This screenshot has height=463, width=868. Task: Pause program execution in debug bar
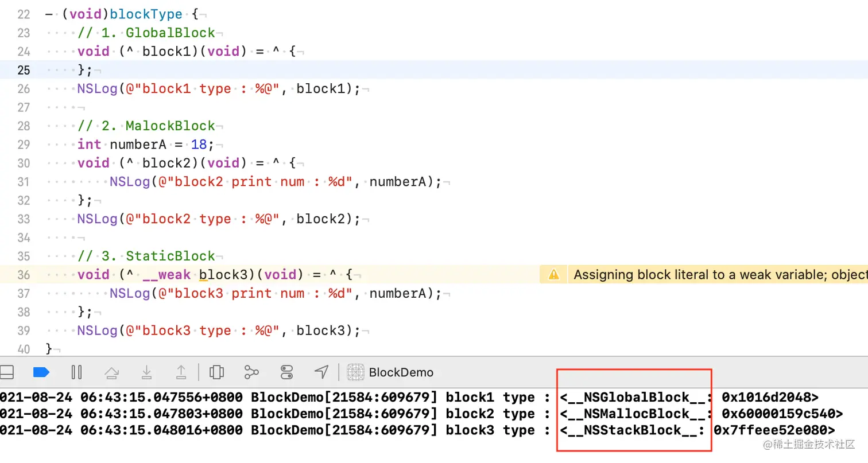point(76,372)
